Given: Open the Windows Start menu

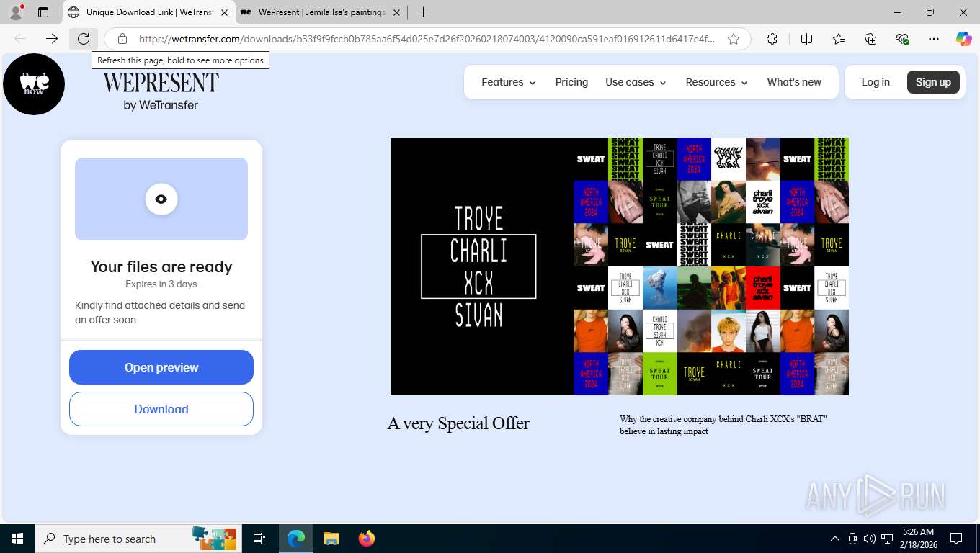Looking at the screenshot, I should point(17,539).
